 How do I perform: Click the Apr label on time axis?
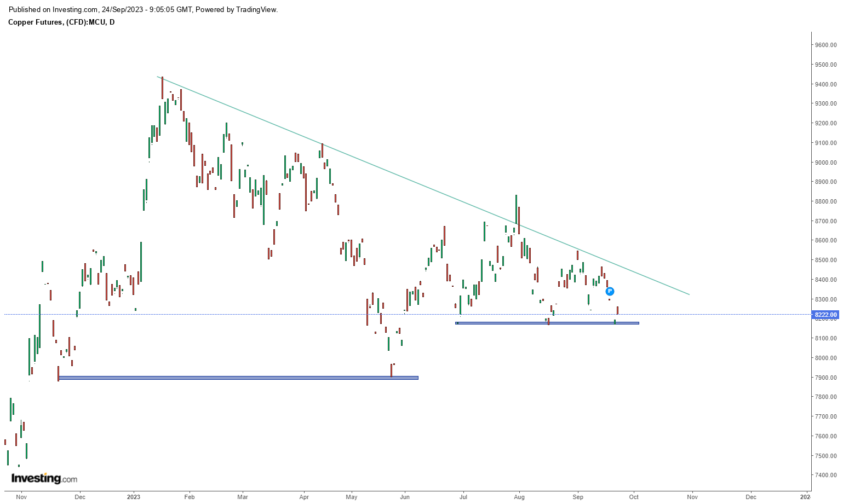click(x=304, y=497)
